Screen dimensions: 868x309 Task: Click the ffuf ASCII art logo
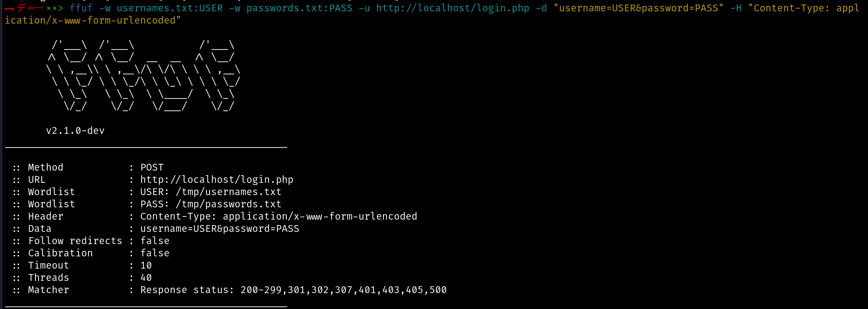click(x=143, y=75)
